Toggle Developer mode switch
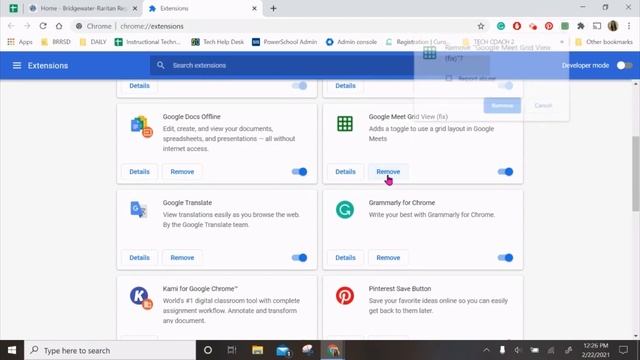This screenshot has width=640, height=360. pos(624,65)
